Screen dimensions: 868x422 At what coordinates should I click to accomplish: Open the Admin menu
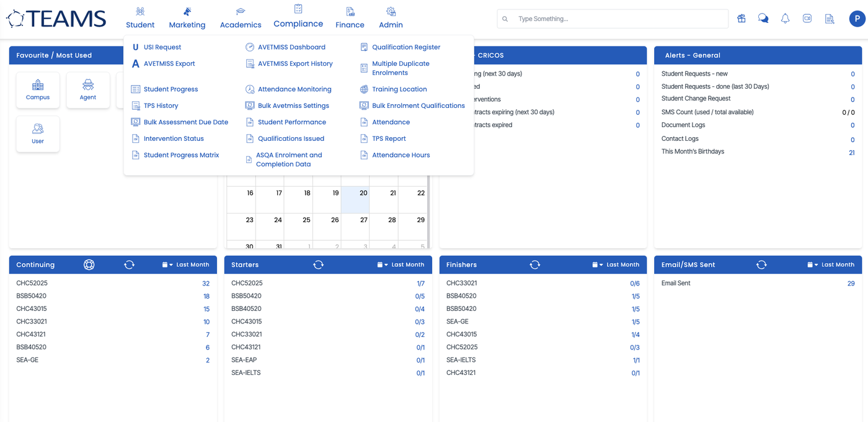(391, 17)
